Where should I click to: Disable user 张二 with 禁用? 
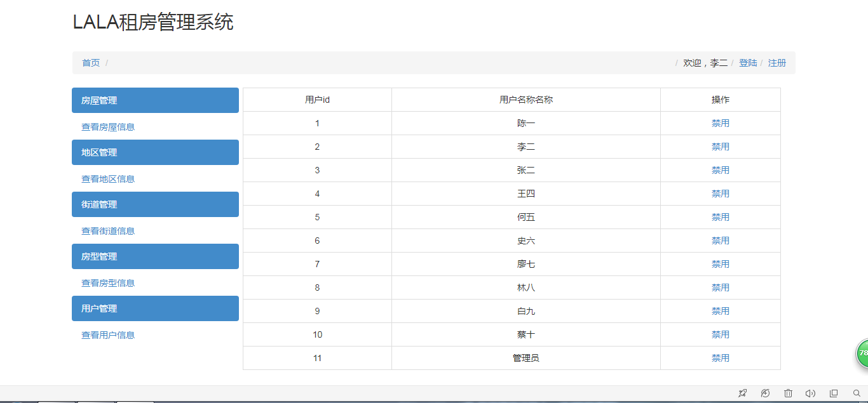coord(721,170)
